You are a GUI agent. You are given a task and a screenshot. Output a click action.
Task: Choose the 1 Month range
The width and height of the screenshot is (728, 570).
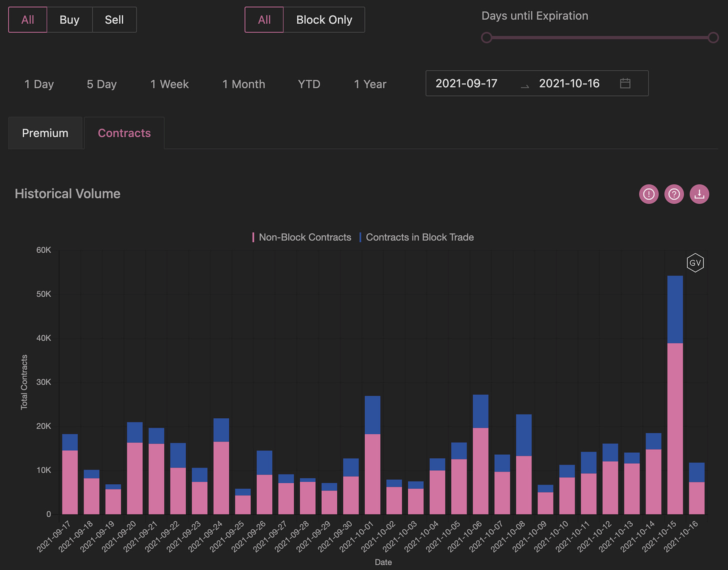click(243, 84)
